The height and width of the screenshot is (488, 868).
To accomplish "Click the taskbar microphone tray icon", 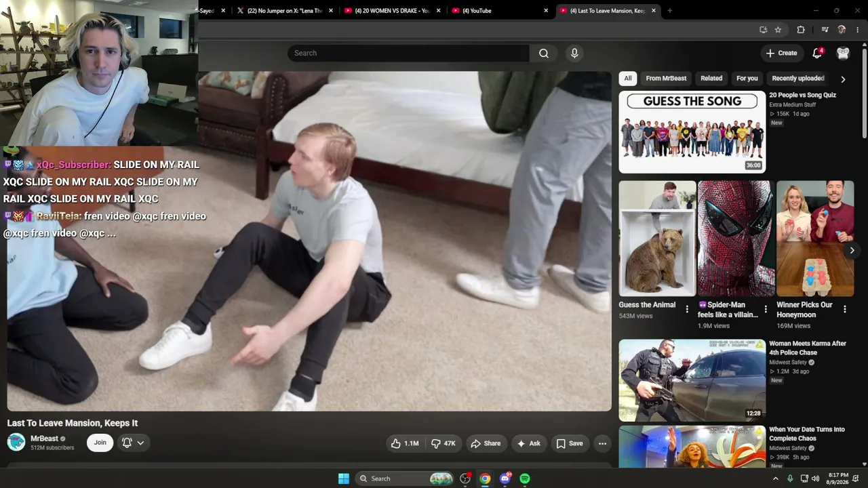I will click(790, 479).
